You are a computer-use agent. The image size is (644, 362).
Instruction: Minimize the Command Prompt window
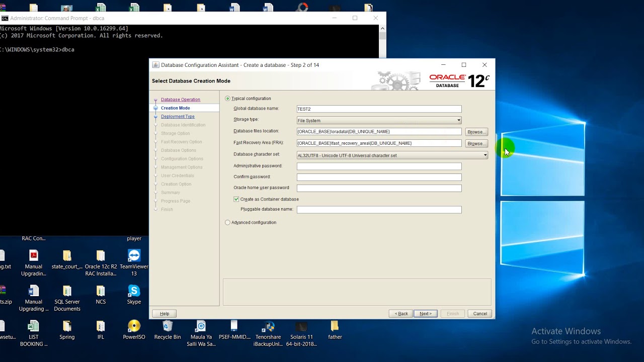335,18
